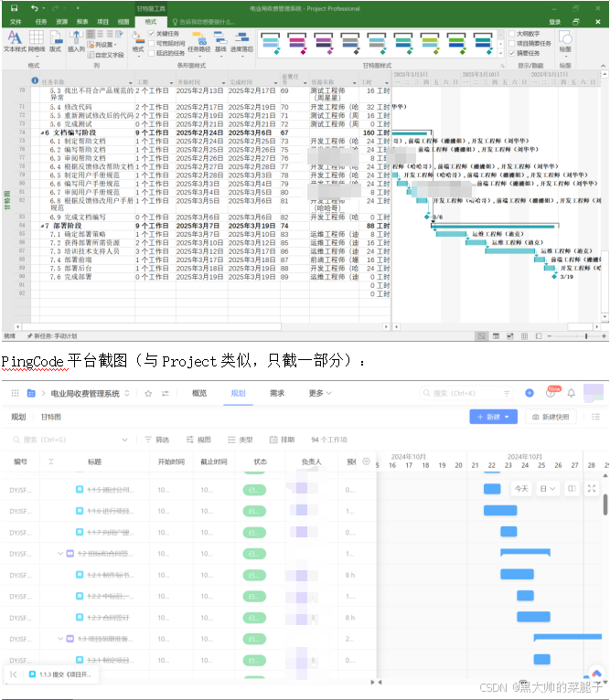Viewport: 610px width, 700px height.
Task: Open the 网格线 gridlines tool
Action: (x=37, y=41)
